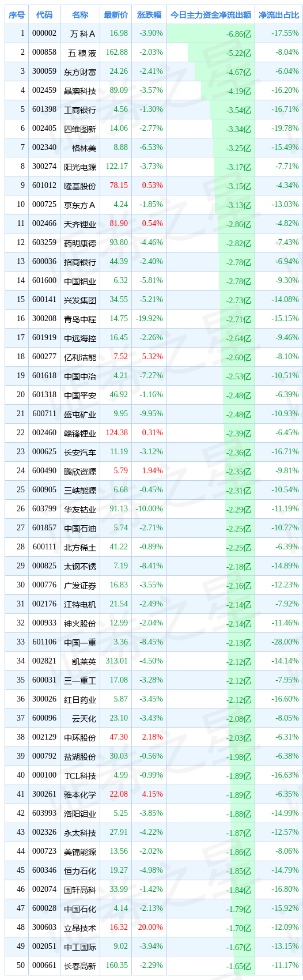The image size is (303, 980).
Task: Click the -5.22亿 outflow for 五粮液
Action: (239, 54)
